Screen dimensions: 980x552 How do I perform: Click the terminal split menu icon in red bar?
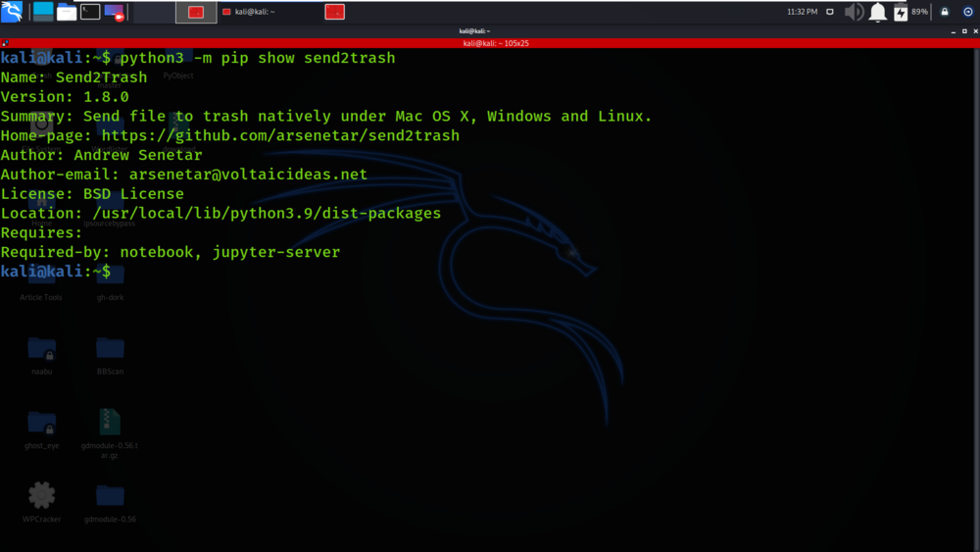(x=5, y=43)
